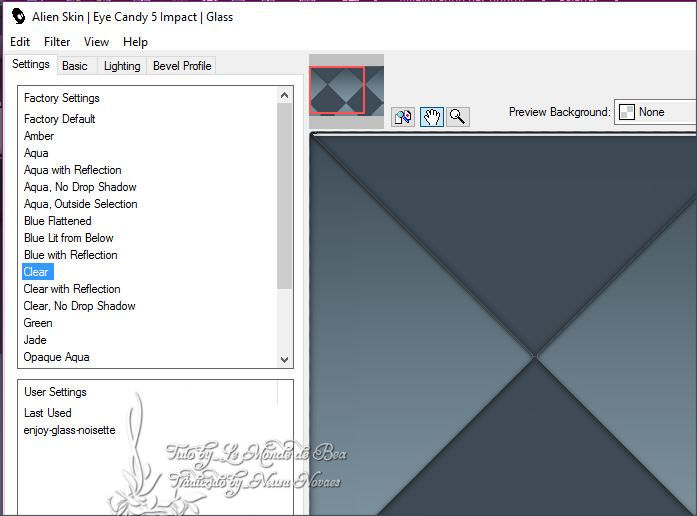Open the Edit menu
This screenshot has width=697, height=516.
(20, 42)
